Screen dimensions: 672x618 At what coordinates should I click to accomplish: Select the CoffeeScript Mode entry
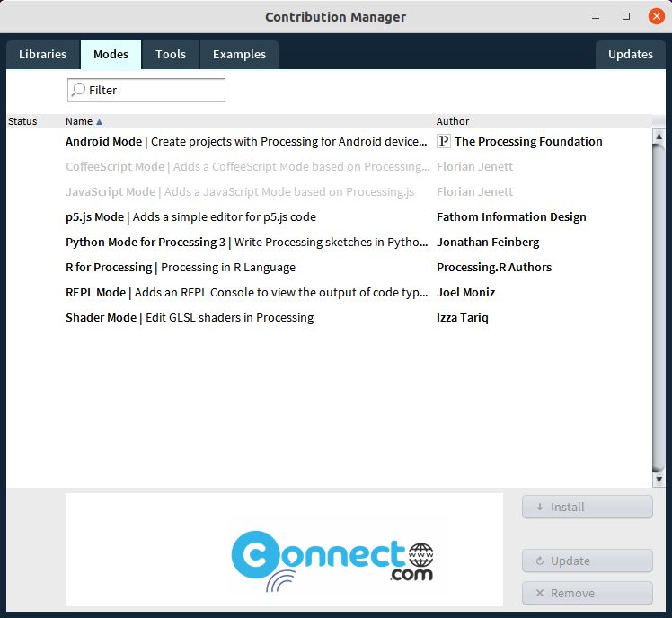(329, 167)
